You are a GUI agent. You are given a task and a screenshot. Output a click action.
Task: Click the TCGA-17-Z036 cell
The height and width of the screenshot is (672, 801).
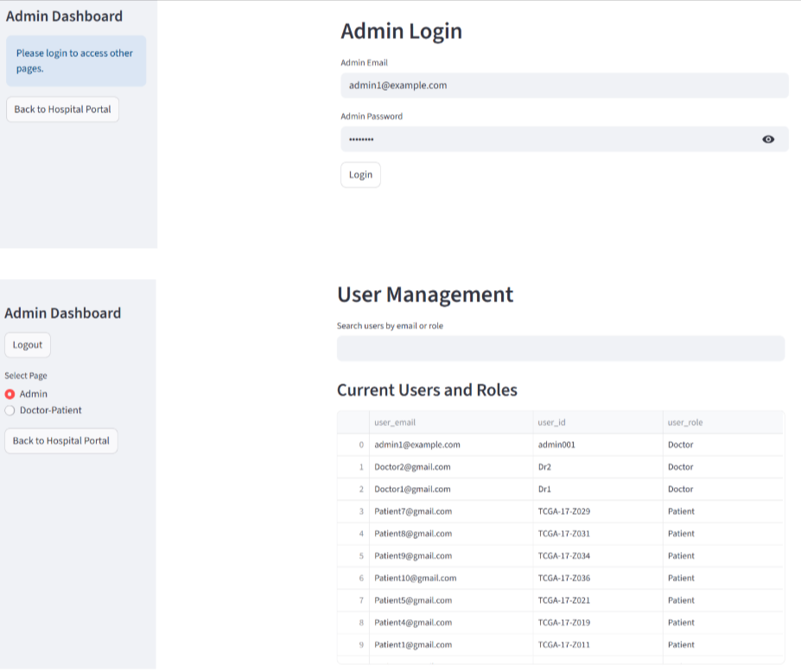(598, 578)
